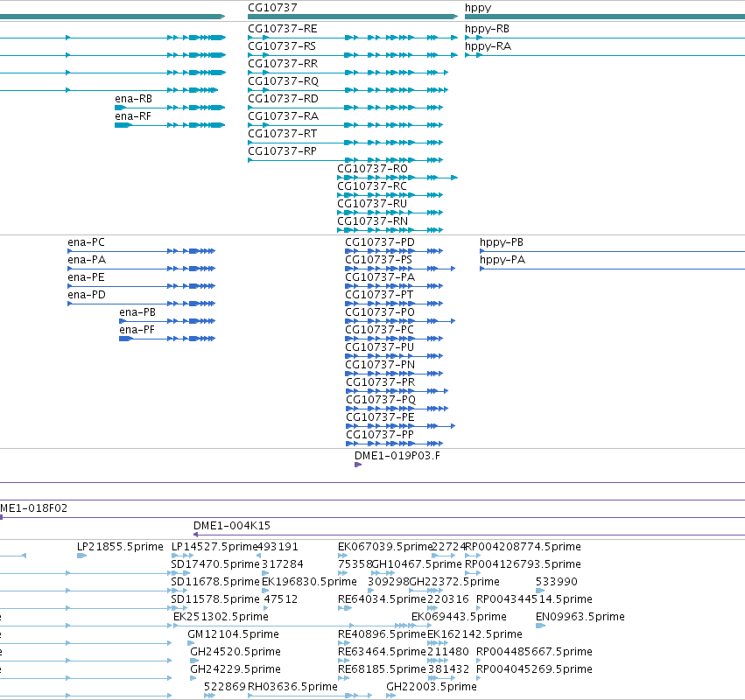Select BAC end DME1-019P03.F
This screenshot has height=700, width=745.
point(397,456)
